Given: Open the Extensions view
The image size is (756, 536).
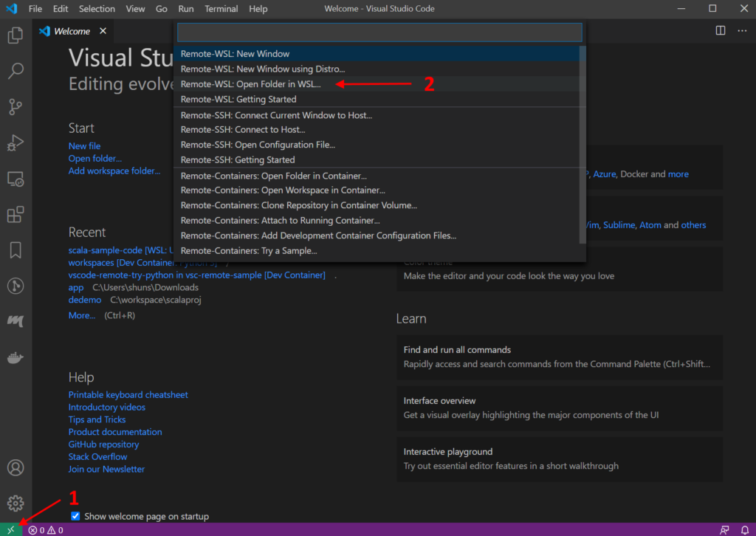Looking at the screenshot, I should point(16,214).
